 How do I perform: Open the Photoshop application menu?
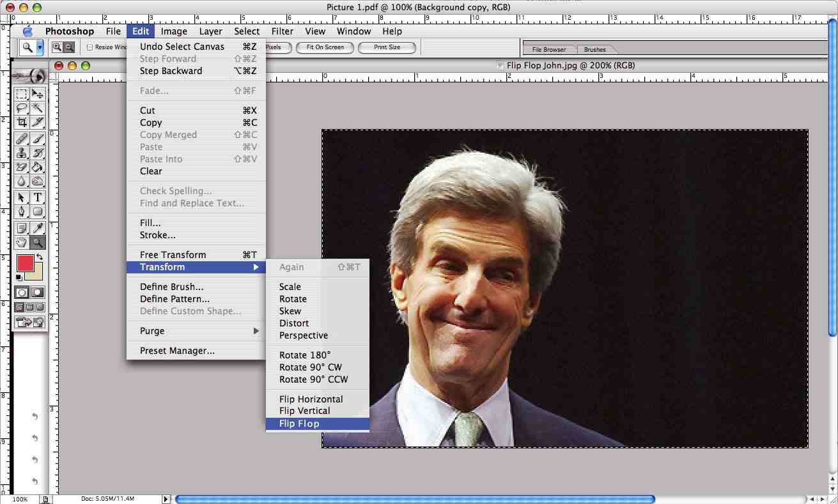(70, 31)
